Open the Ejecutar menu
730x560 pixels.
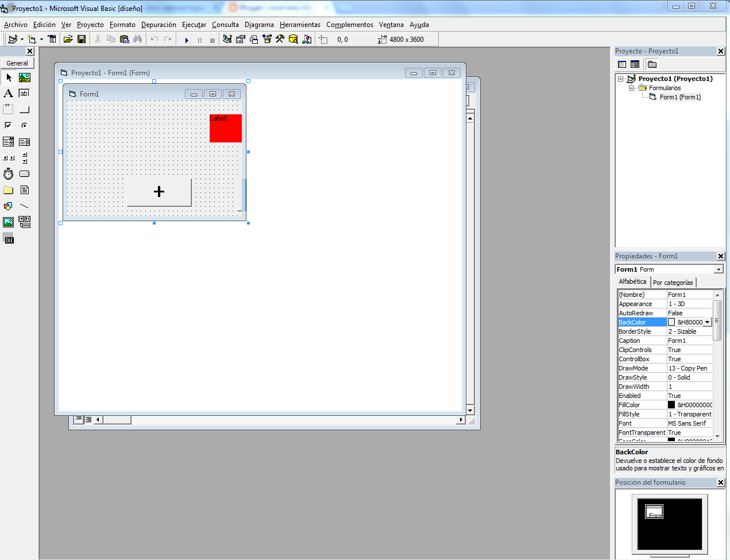[x=194, y=25]
